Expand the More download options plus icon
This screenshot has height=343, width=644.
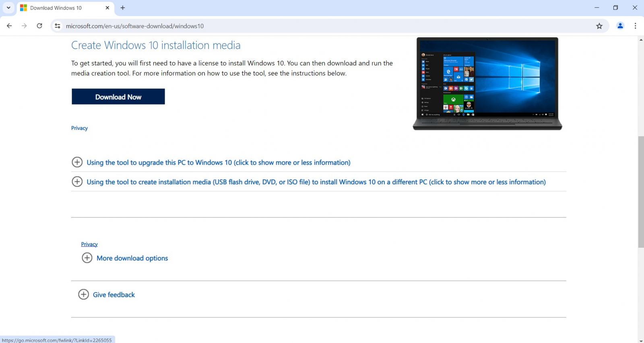[x=87, y=258]
